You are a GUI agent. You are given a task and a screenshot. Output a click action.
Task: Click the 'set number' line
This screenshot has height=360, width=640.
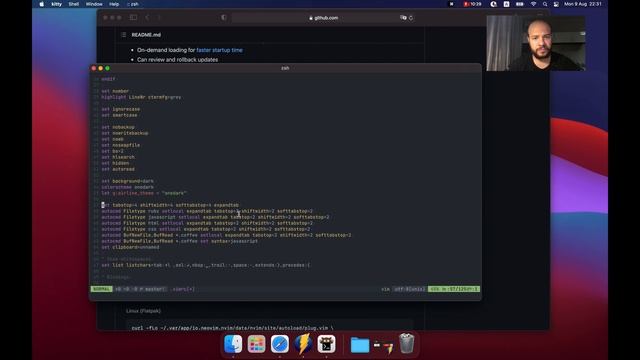(115, 91)
